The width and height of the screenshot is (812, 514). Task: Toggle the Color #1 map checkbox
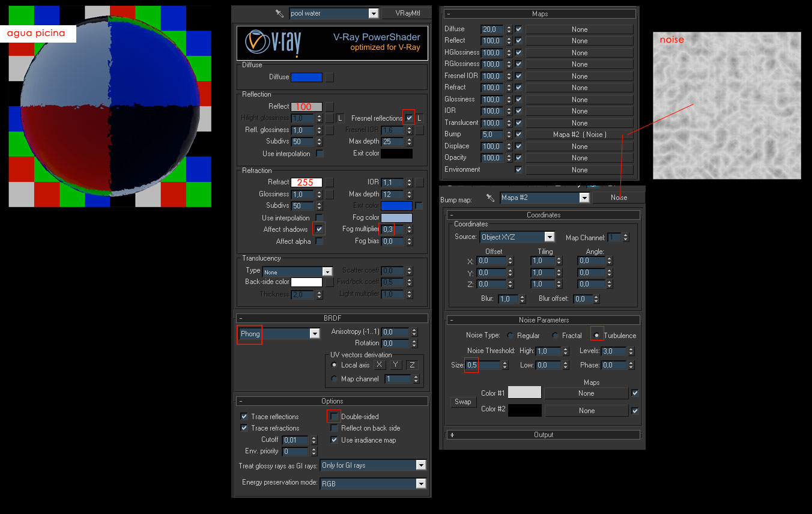point(635,393)
